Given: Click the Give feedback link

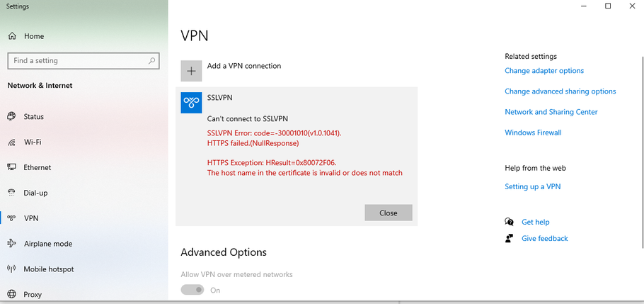Looking at the screenshot, I should point(544,239).
